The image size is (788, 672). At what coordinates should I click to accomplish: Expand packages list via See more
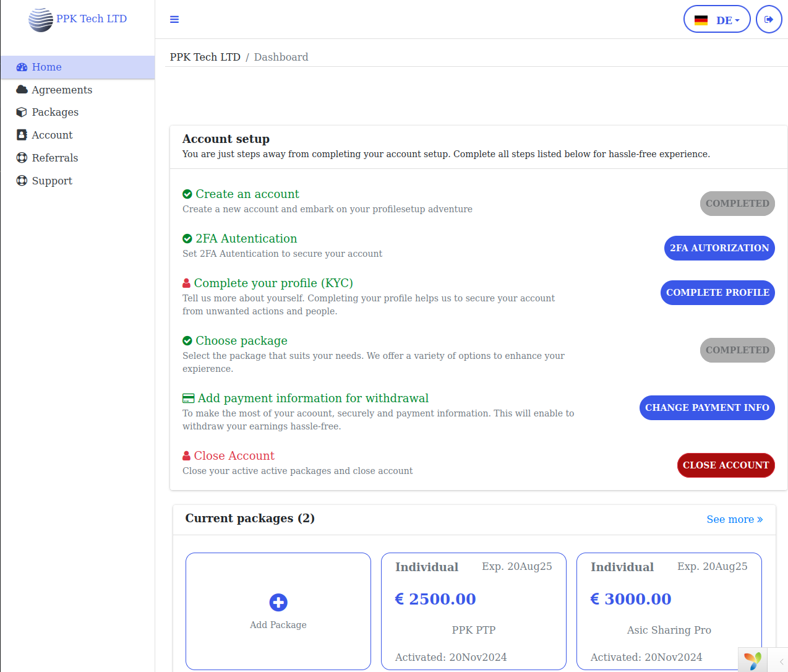pyautogui.click(x=734, y=519)
